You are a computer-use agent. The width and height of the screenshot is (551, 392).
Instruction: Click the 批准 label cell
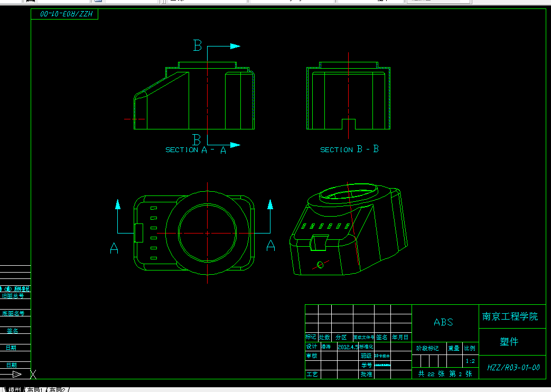tap(367, 374)
